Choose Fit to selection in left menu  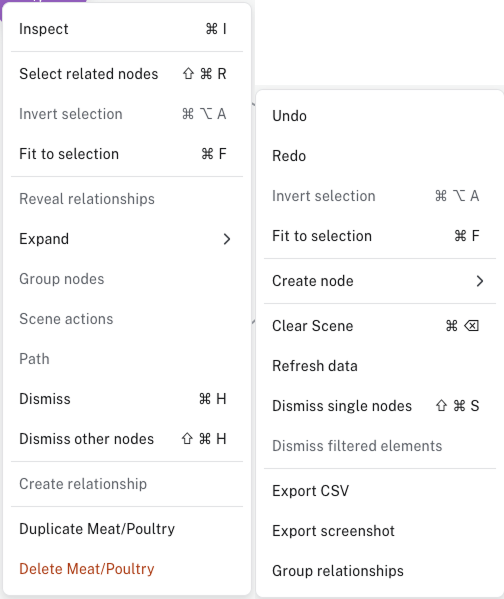coord(127,154)
